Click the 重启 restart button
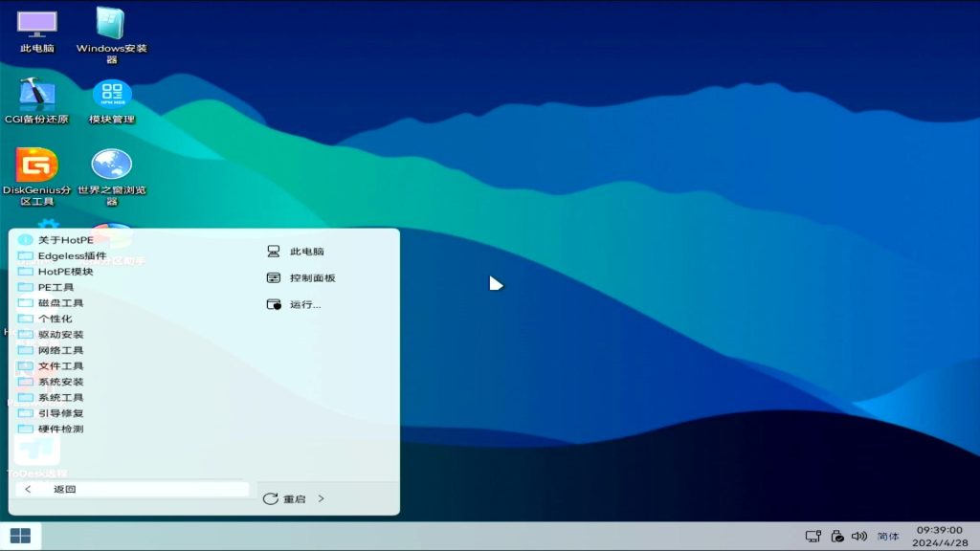The width and height of the screenshot is (980, 551). pyautogui.click(x=285, y=498)
